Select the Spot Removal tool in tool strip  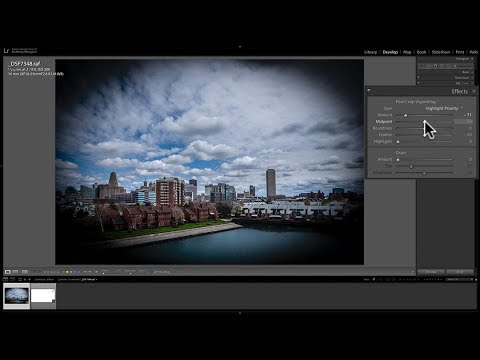435,66
